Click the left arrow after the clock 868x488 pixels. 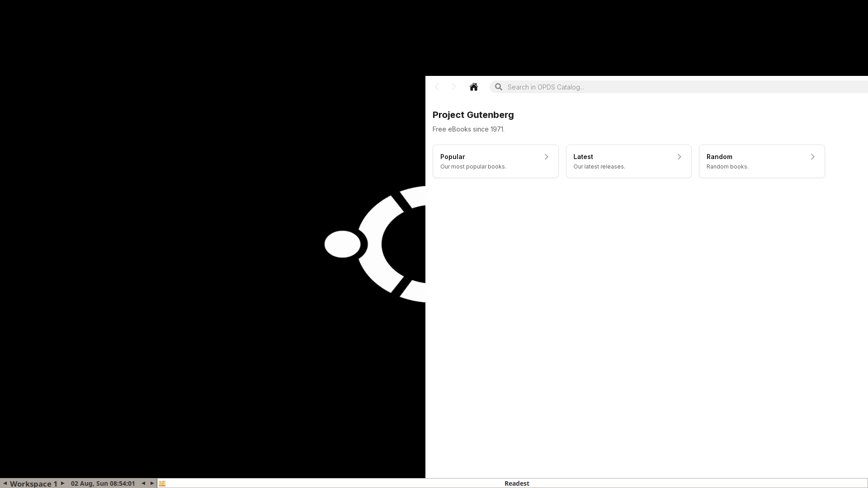[x=143, y=483]
